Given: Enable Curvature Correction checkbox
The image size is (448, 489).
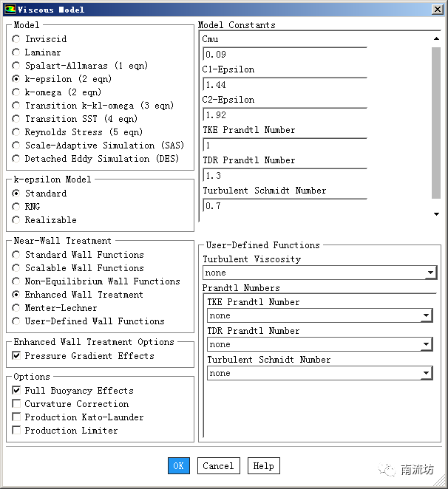Looking at the screenshot, I should coord(17,404).
